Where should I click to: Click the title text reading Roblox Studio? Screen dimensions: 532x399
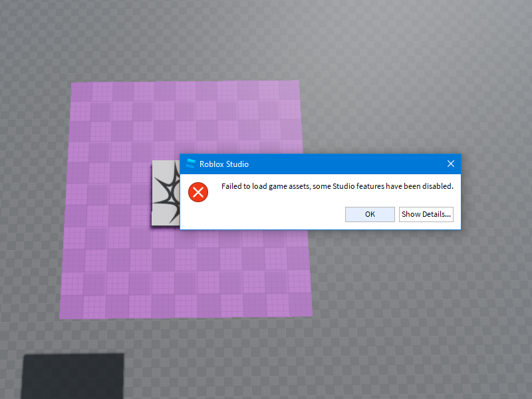(226, 164)
